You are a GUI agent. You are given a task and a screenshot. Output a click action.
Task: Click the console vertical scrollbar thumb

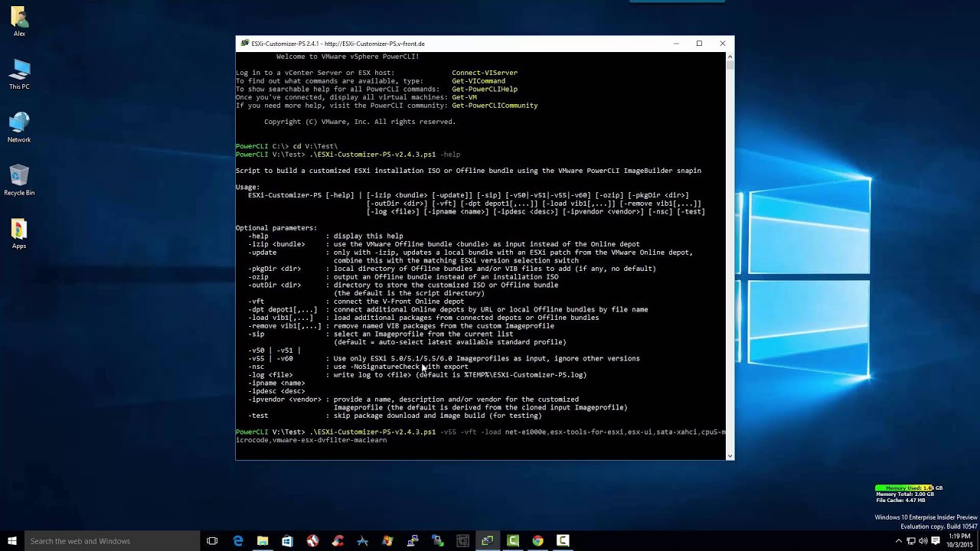tap(730, 65)
